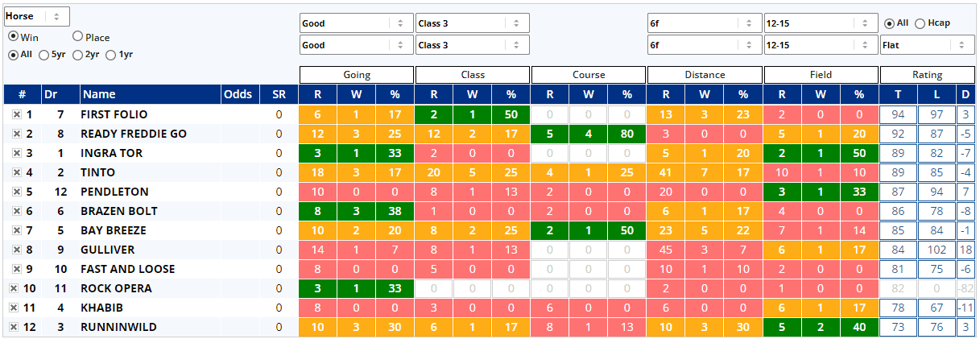Expand the Flat race type dropdown
The width and height of the screenshot is (980, 339).
(x=927, y=45)
